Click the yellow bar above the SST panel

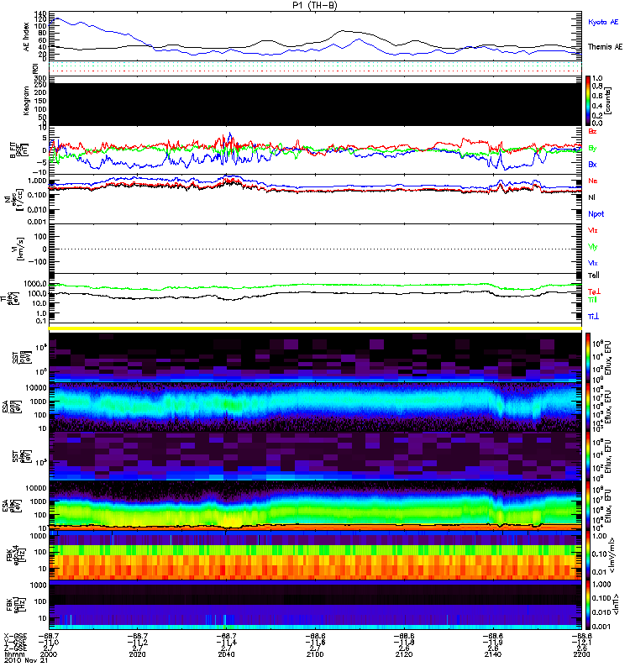(x=316, y=328)
